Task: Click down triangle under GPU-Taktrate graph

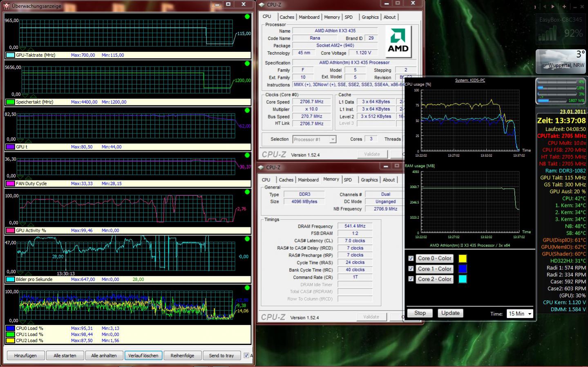Action: 23,49
